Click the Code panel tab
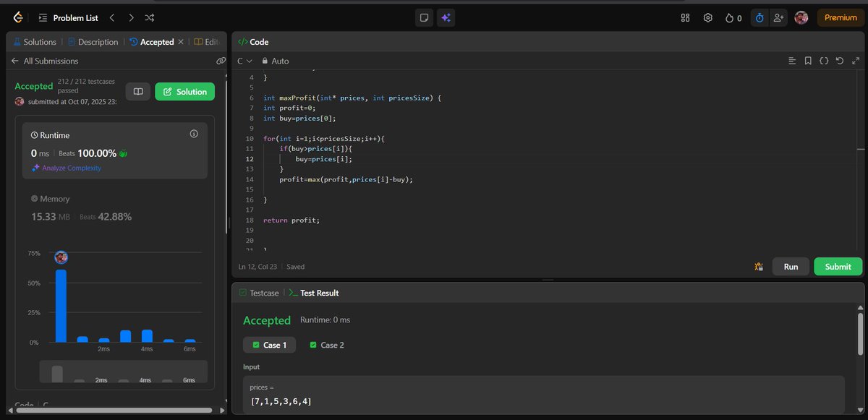The height and width of the screenshot is (420, 868). (x=254, y=42)
